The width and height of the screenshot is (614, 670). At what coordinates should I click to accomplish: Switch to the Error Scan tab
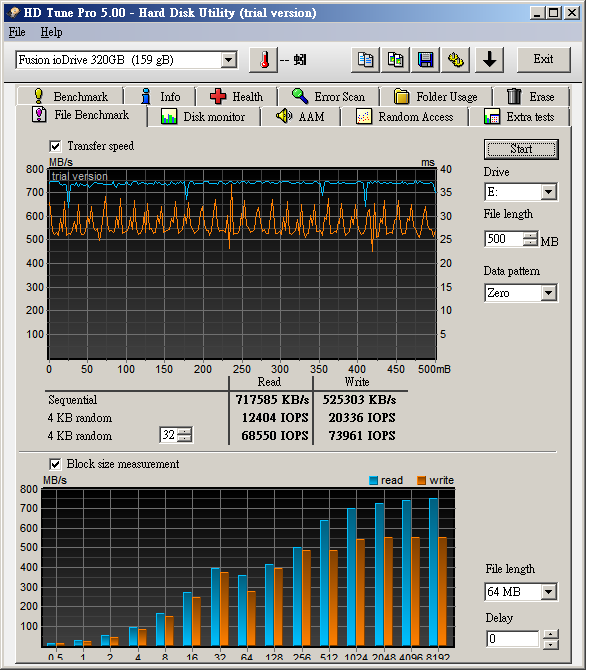[329, 97]
